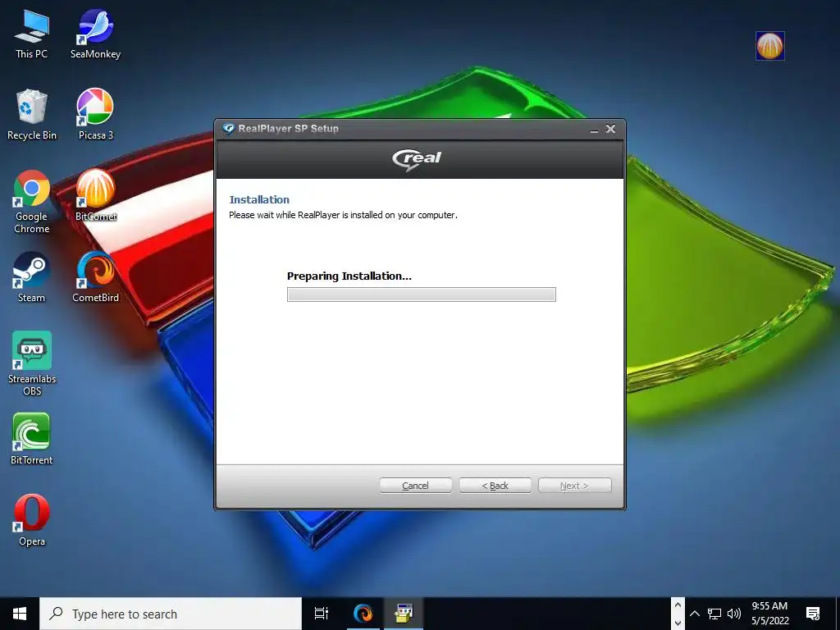Click the disabled Next > button
This screenshot has height=630, width=840.
click(574, 486)
